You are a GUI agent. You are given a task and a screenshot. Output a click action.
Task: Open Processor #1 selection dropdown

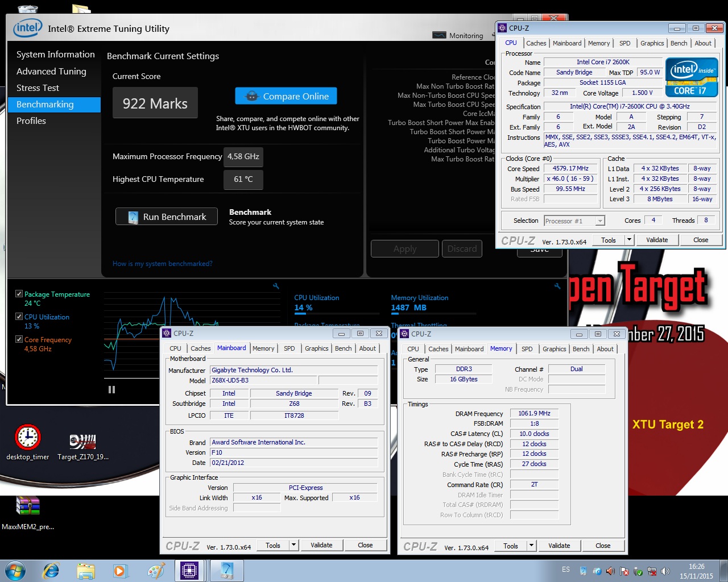[x=574, y=221]
